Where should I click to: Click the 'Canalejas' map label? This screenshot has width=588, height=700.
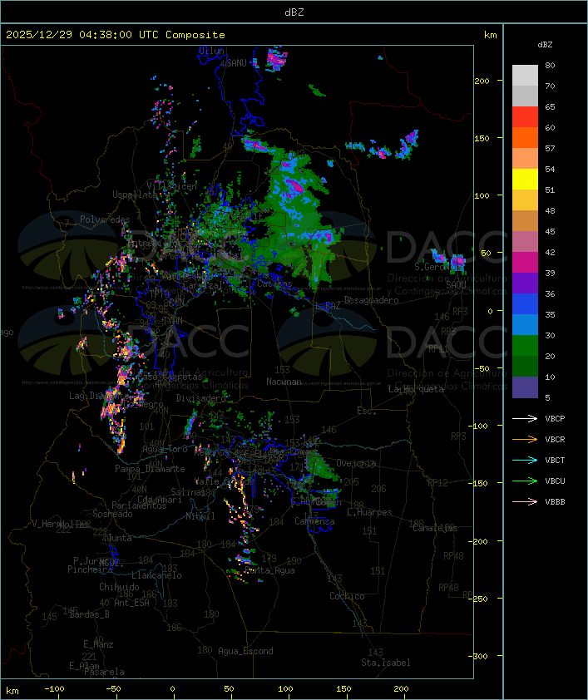[435, 528]
